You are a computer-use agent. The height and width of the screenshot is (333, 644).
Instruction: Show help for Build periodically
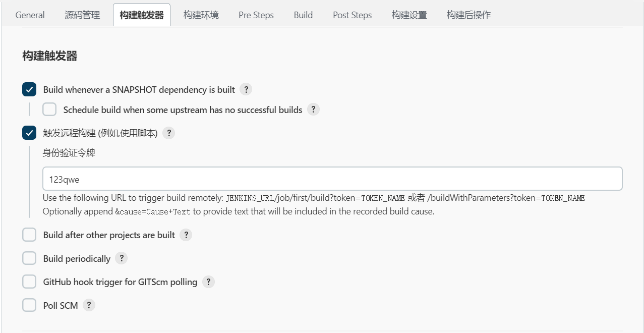coord(121,258)
